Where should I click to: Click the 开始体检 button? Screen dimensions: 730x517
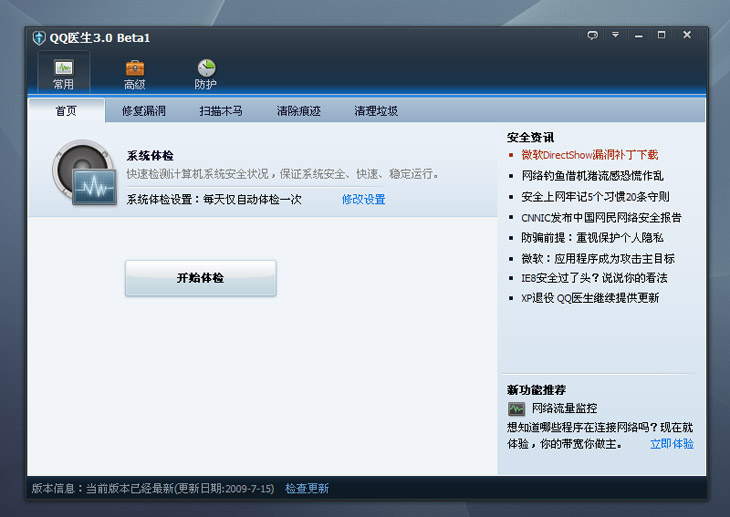click(201, 278)
